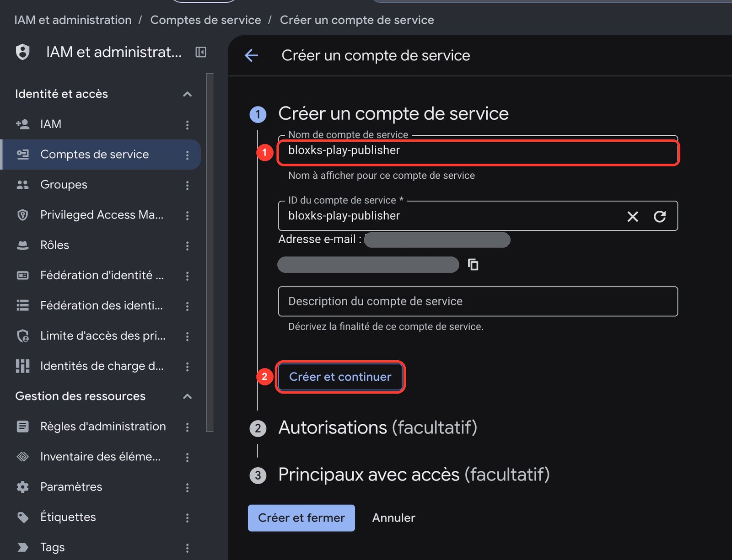732x560 pixels.
Task: Open Limite d'accès des principaux item
Action: (x=101, y=336)
